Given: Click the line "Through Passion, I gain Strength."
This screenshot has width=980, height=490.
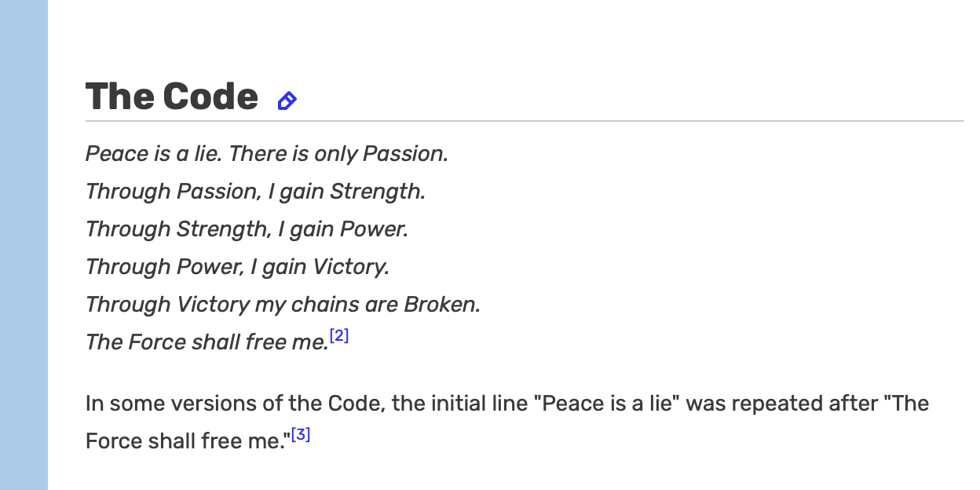Looking at the screenshot, I should click(255, 192).
